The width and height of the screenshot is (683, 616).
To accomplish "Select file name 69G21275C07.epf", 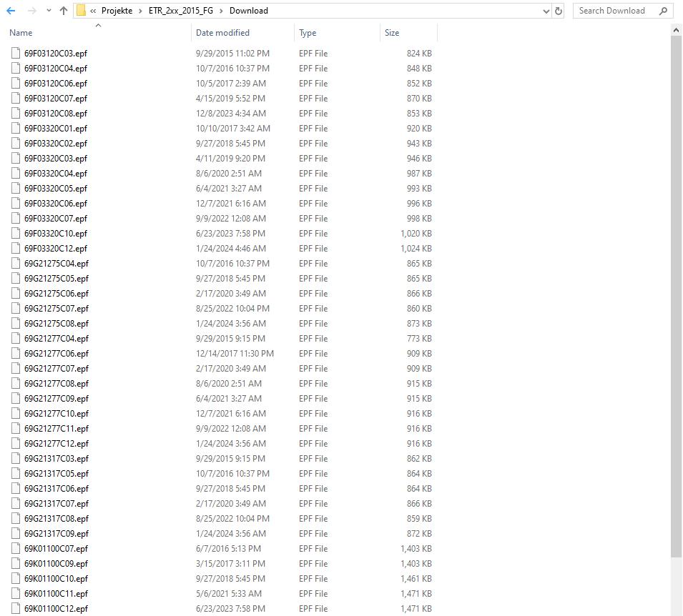I will [56, 309].
